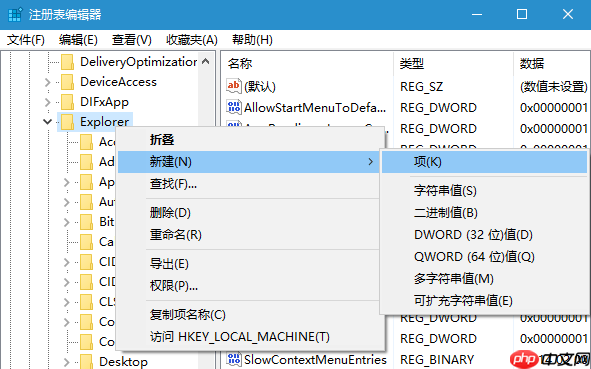This screenshot has height=369, width=591.
Task: Select 项(K) in the New submenu
Action: (x=485, y=162)
